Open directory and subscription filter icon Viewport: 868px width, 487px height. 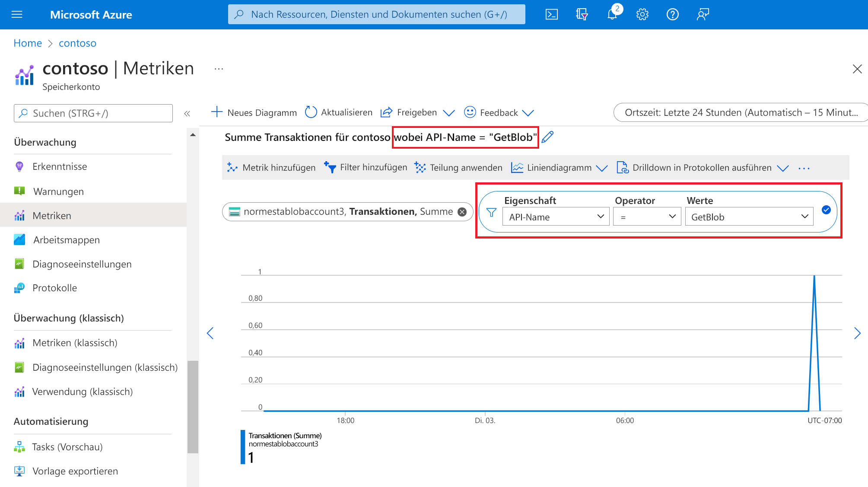[582, 15]
